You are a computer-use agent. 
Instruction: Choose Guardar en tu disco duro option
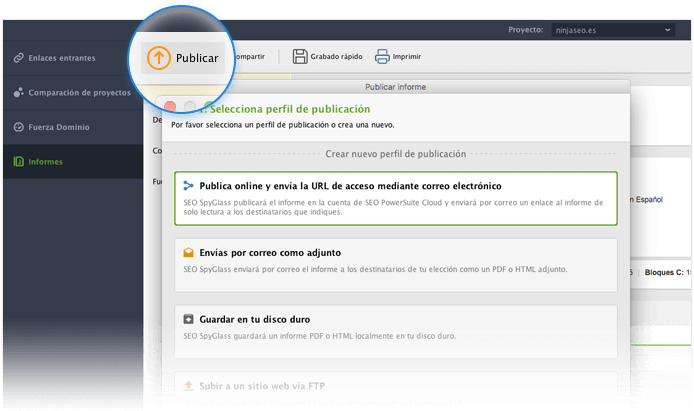pyautogui.click(x=396, y=332)
